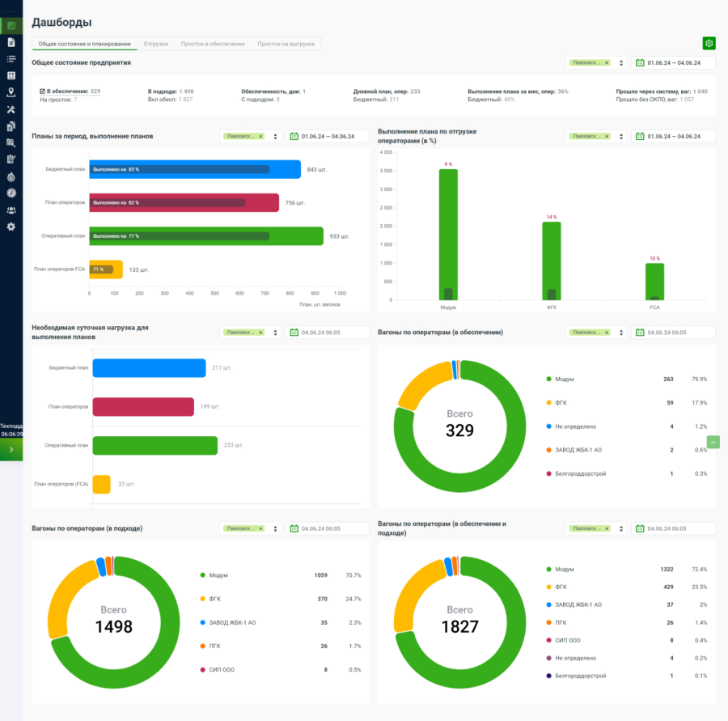Switch to the 'Отгрузки' tab

coord(155,44)
